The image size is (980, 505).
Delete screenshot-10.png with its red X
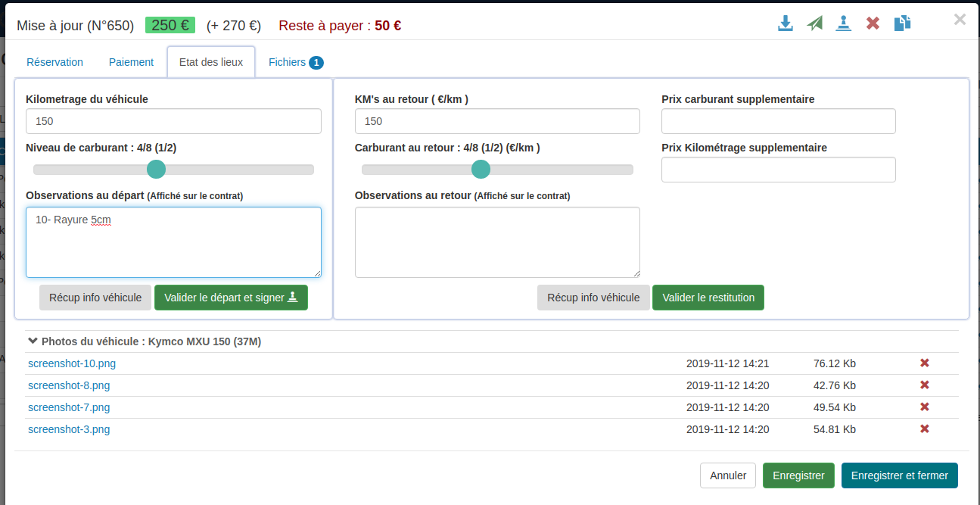pyautogui.click(x=924, y=363)
